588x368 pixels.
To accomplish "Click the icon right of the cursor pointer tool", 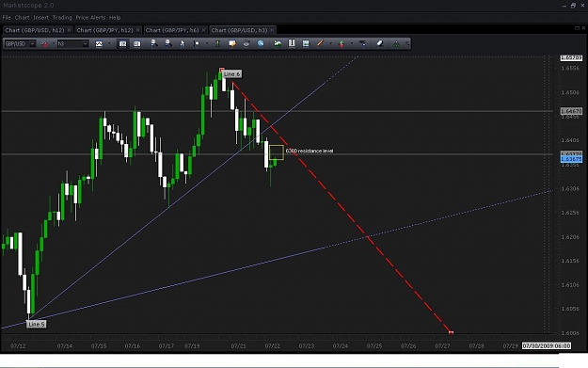I will (196, 44).
